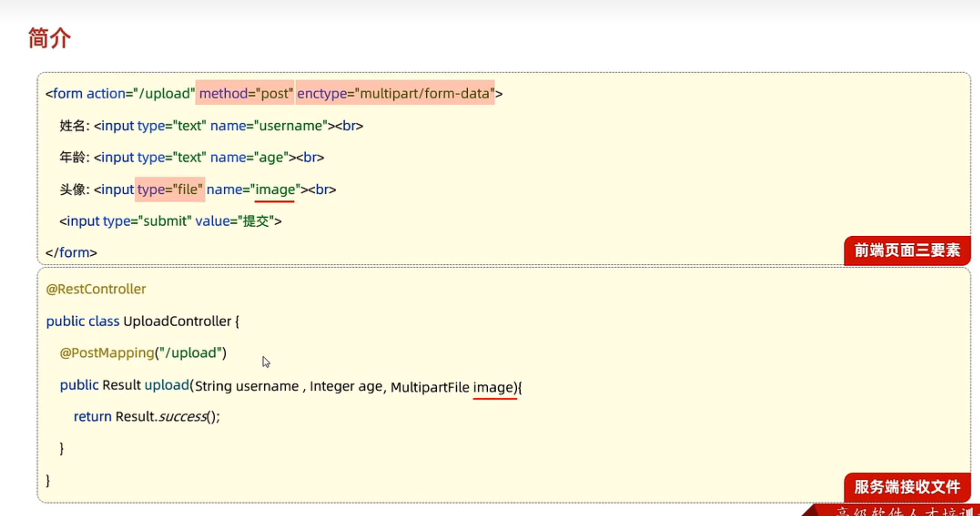Click the highlighted type="file" attribute
Viewport: 980px width, 516px height.
pos(170,189)
